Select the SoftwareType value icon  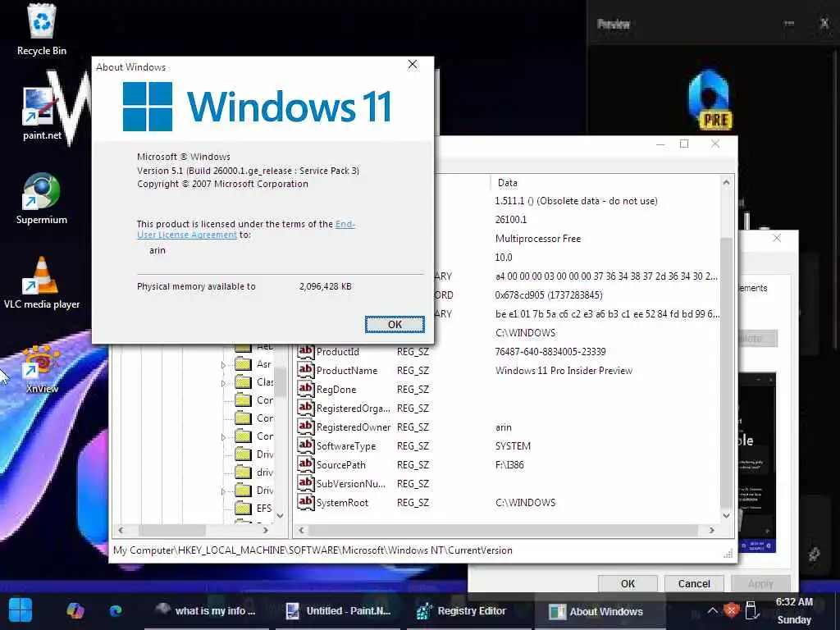(305, 445)
